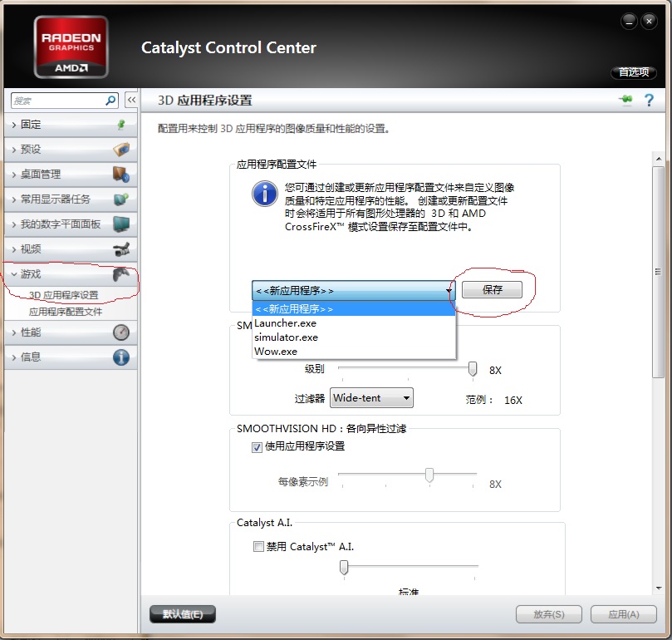Click the Catalyst A.I. slider handle
Viewport: 672px width, 640px height.
344,567
